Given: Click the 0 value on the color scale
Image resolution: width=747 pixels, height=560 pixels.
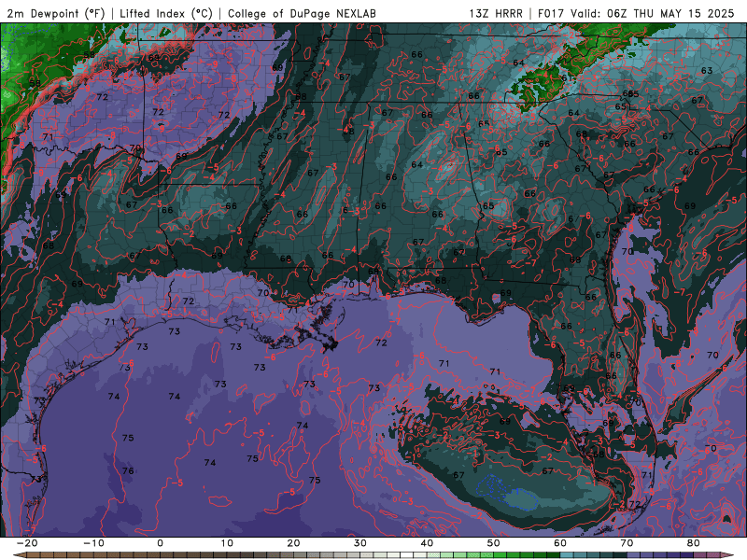Looking at the screenshot, I should click(160, 543).
